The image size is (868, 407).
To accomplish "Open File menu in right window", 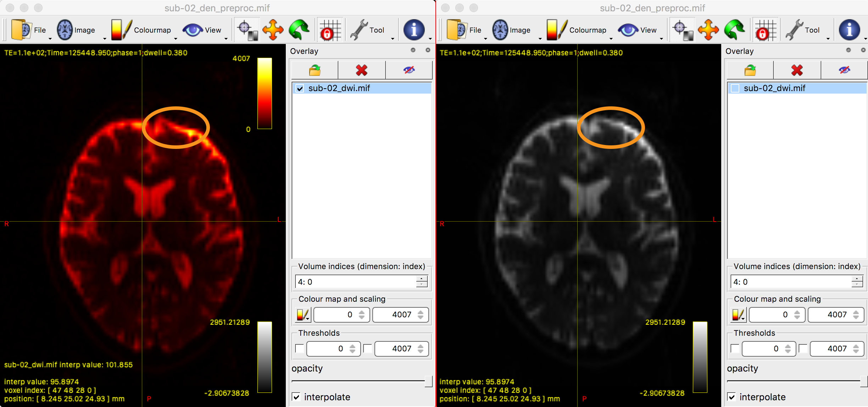I will pyautogui.click(x=466, y=30).
